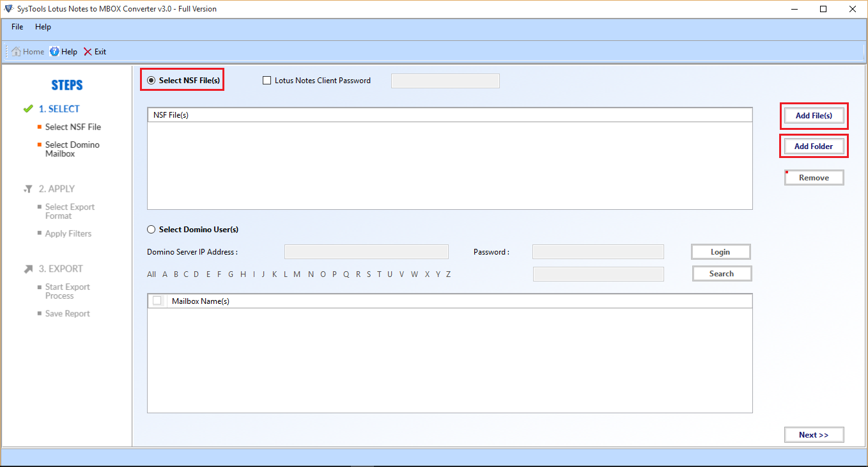The image size is (868, 467).
Task: Proceed with the Next >> button
Action: (814, 435)
